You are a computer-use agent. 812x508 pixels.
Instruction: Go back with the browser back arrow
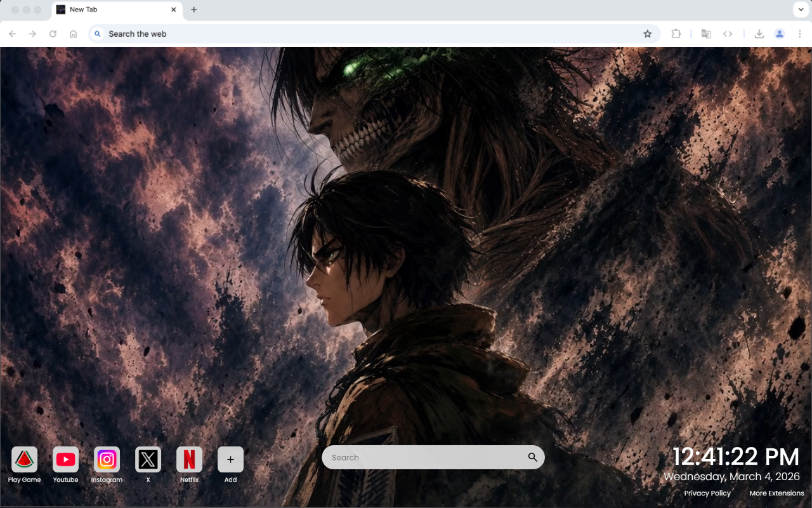13,34
